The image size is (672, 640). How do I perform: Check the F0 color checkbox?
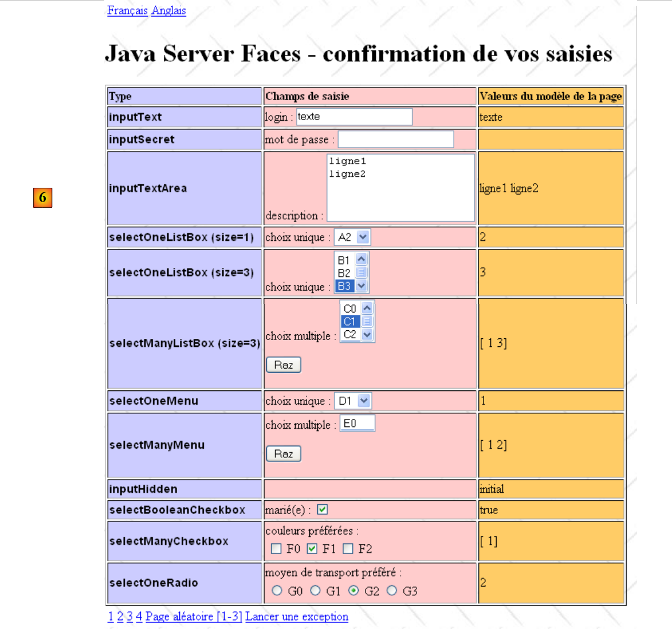coord(276,549)
